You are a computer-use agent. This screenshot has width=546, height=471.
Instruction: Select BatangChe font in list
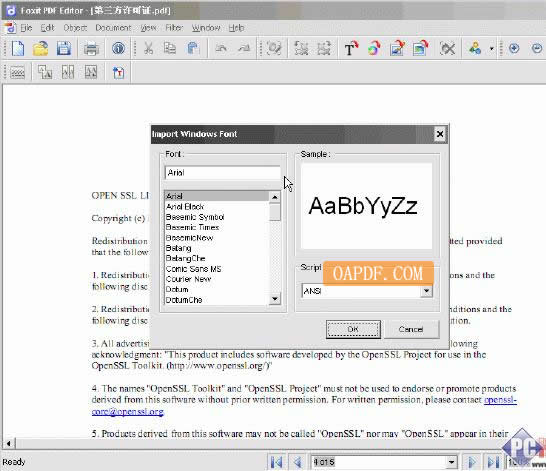[x=217, y=258]
